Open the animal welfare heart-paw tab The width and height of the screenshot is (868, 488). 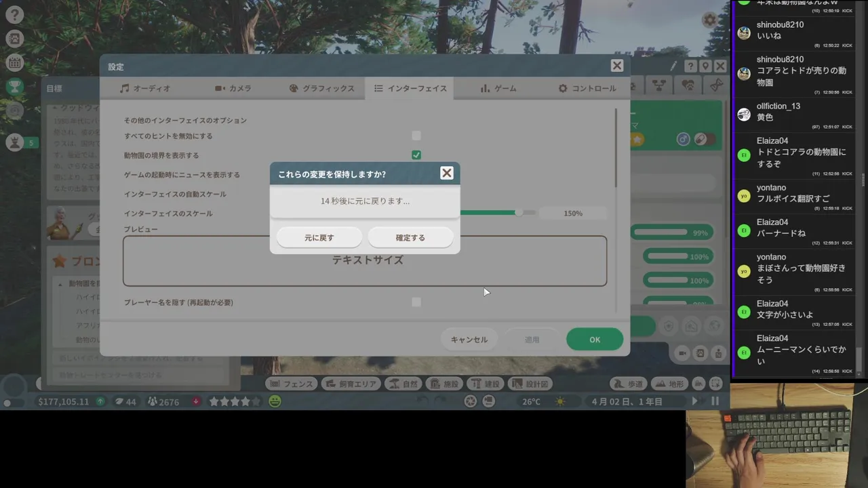point(688,85)
